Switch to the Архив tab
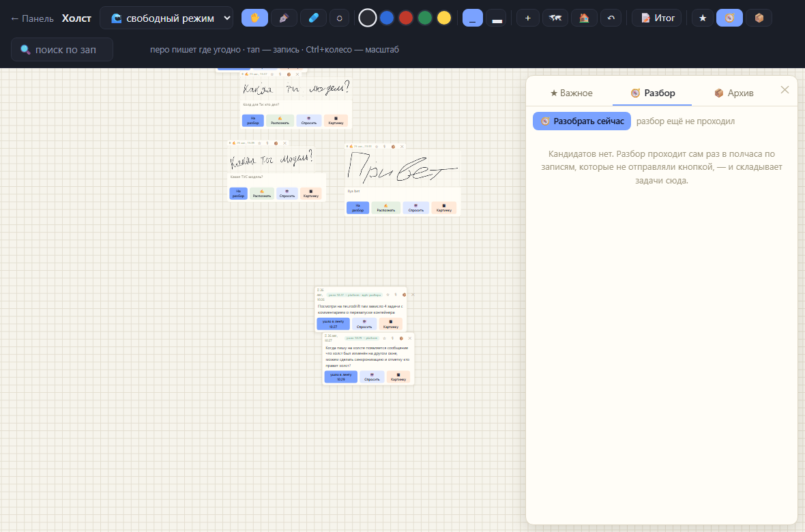The height and width of the screenshot is (532, 805). 733,93
